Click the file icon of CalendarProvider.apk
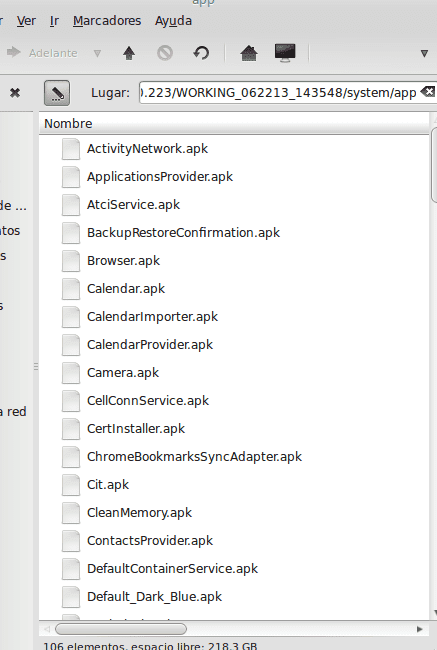This screenshot has width=437, height=650. pos(71,344)
